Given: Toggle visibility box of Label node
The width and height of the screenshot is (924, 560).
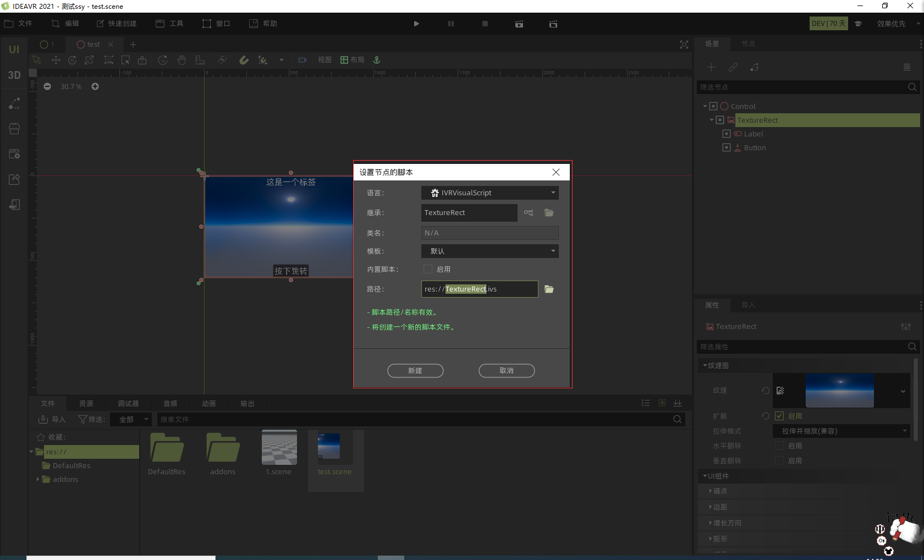Looking at the screenshot, I should (727, 134).
